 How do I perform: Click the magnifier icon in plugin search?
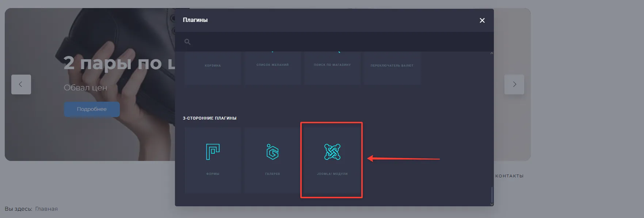tap(187, 42)
